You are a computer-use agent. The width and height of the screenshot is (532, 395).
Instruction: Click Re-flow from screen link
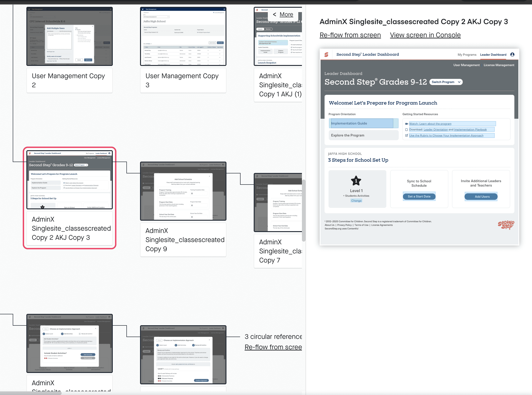(x=350, y=35)
